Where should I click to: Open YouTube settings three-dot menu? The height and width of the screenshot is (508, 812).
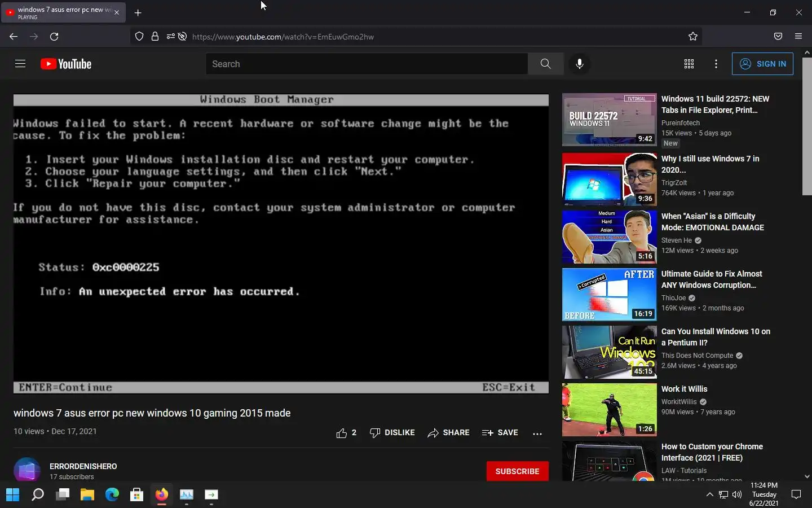(716, 64)
